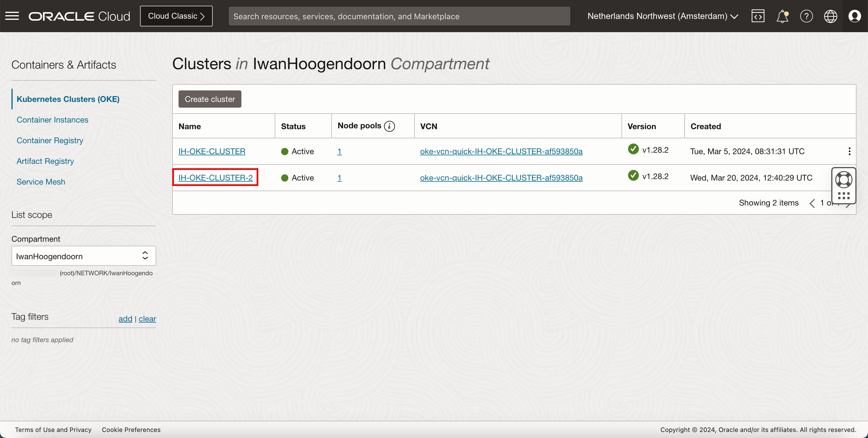Screen dimensions: 868x438
Task: Click the search resources input field
Action: tap(399, 16)
